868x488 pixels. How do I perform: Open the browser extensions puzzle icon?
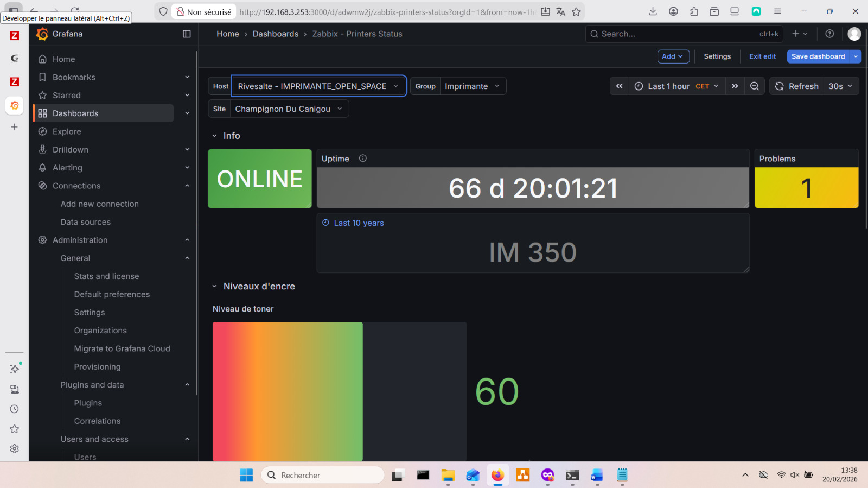pos(694,11)
